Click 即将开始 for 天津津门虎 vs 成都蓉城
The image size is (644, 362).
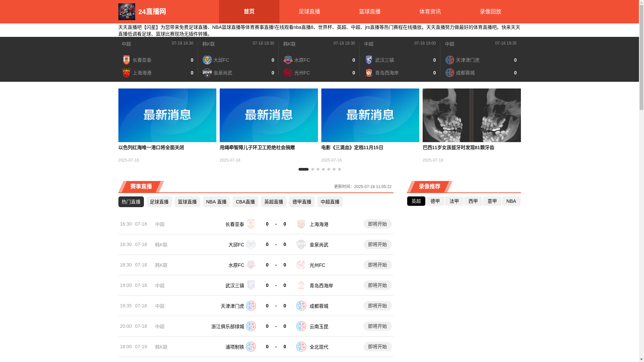point(377,306)
